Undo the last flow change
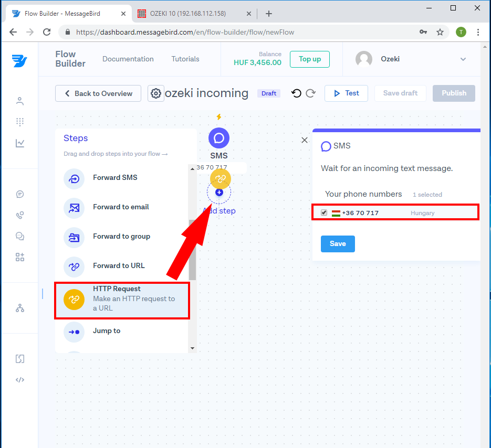This screenshot has height=448, width=491. click(x=296, y=93)
